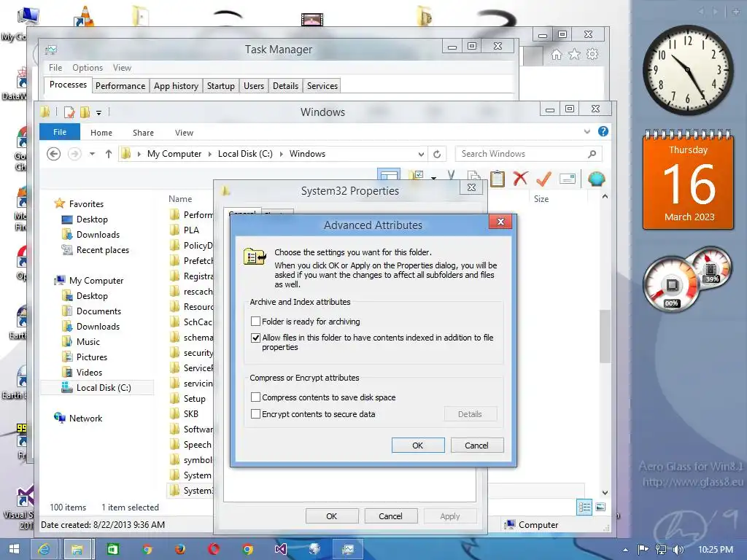This screenshot has height=560, width=747.
Task: Expand the Explorer ribbon chevron
Action: [x=587, y=131]
